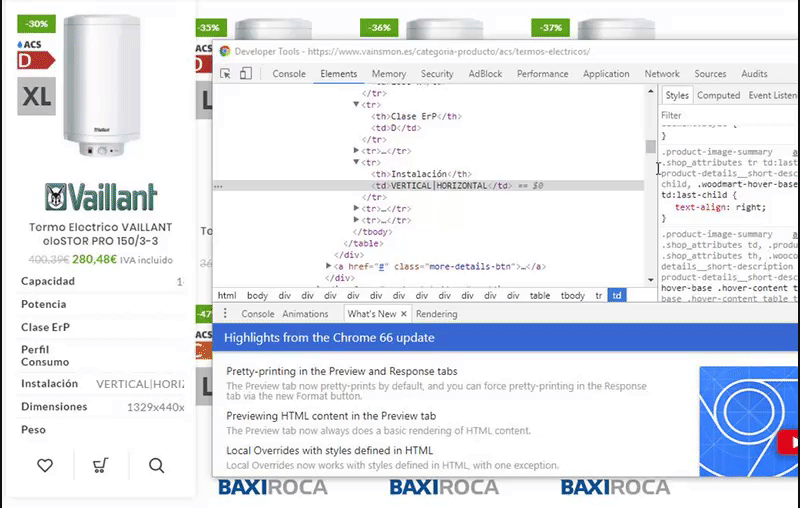Open the Memory panel tab
Viewport: 800px width, 508px height.
[389, 74]
